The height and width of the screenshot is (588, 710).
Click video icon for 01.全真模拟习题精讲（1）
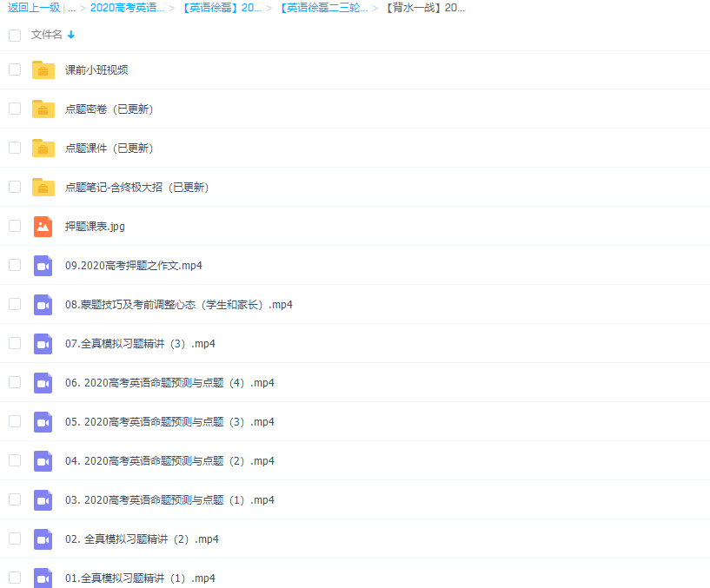point(43,578)
